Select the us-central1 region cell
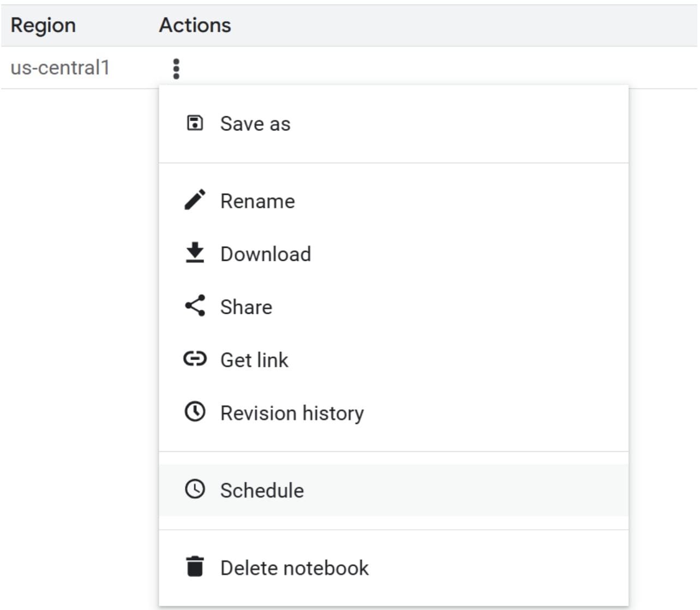This screenshot has width=700, height=610. pos(60,68)
